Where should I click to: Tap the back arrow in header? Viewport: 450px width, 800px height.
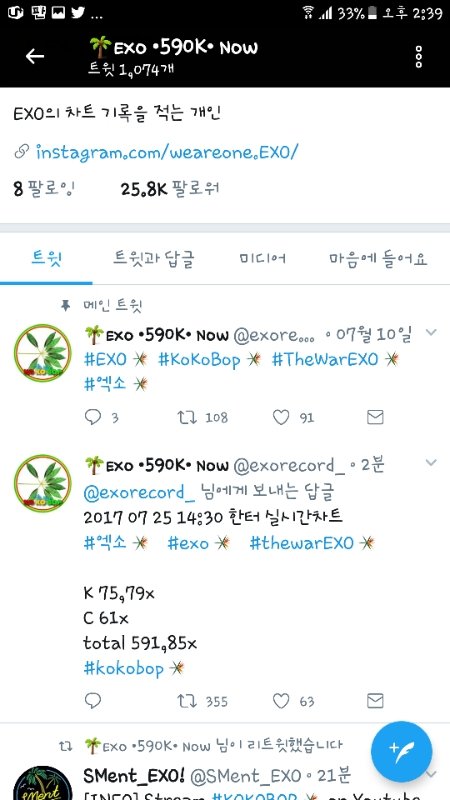pos(35,57)
